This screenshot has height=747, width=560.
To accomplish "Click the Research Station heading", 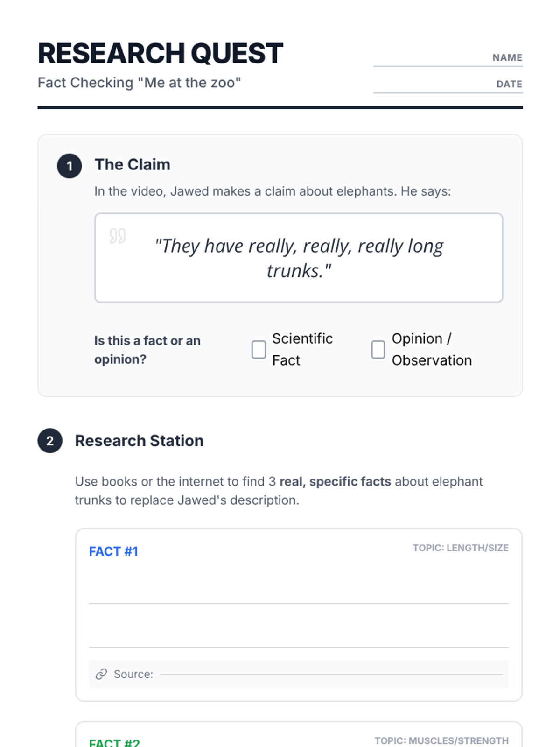I will [x=139, y=441].
